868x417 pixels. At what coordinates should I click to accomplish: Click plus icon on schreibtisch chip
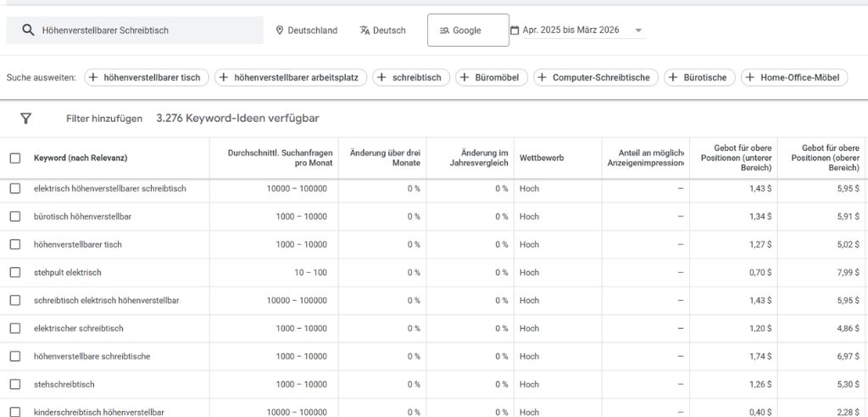pos(382,77)
